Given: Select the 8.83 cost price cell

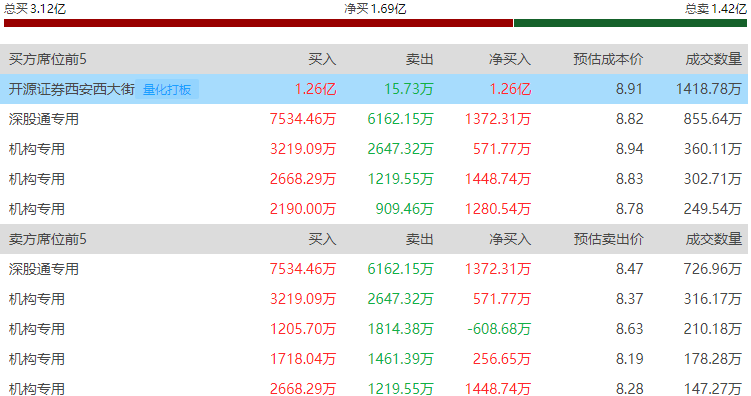Looking at the screenshot, I should 629,179.
